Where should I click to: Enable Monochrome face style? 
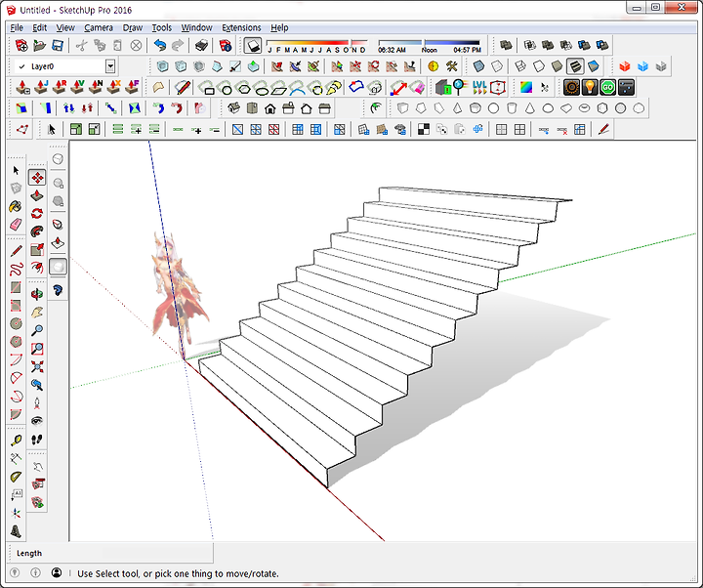click(593, 66)
